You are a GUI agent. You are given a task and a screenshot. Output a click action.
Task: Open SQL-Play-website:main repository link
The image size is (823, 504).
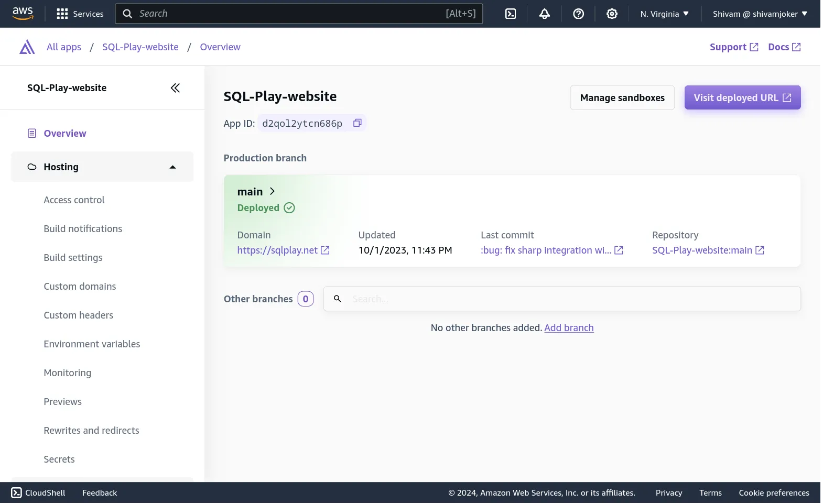pos(708,250)
